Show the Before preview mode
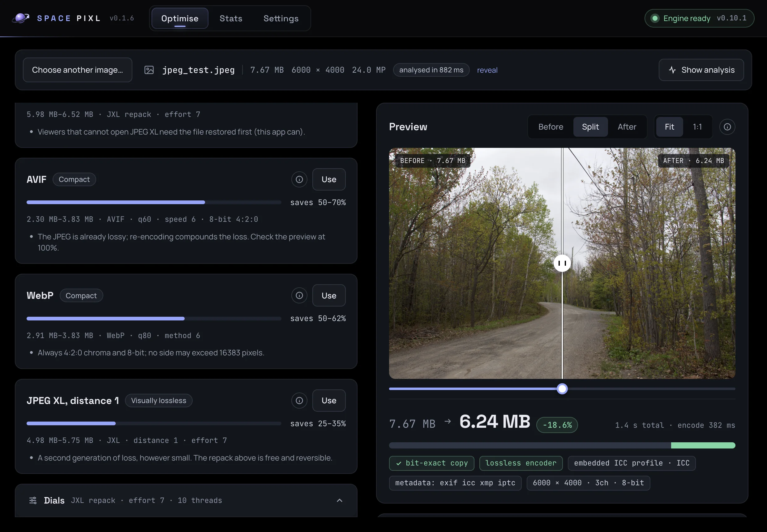The height and width of the screenshot is (532, 767). 551,127
